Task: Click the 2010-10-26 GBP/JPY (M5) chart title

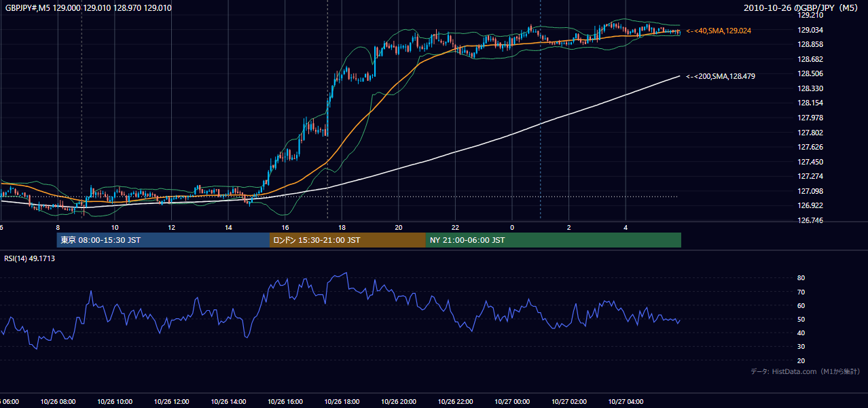Action: click(x=802, y=8)
